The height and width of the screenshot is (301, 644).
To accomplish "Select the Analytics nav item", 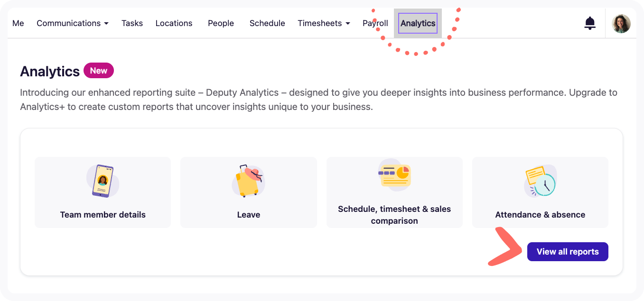I will [x=418, y=23].
